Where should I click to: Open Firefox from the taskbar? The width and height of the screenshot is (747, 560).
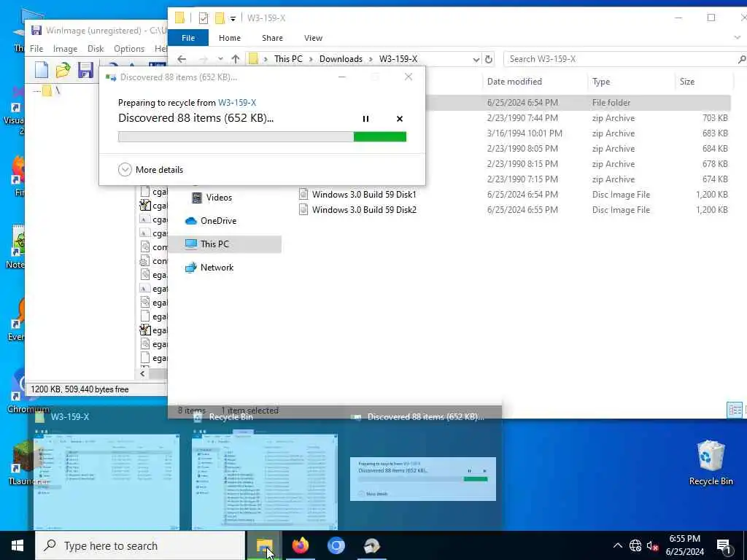coord(300,545)
